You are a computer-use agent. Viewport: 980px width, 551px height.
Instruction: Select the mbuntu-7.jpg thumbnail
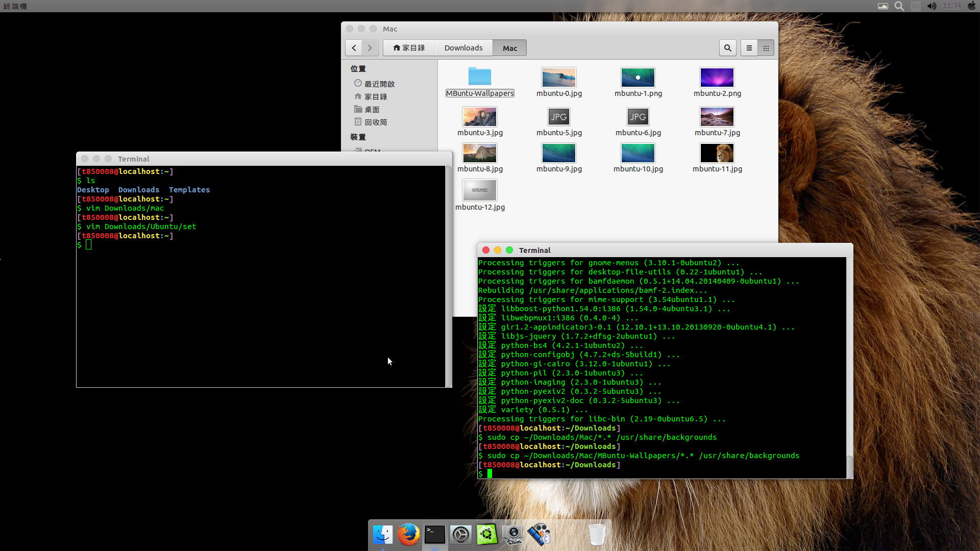pos(717,117)
